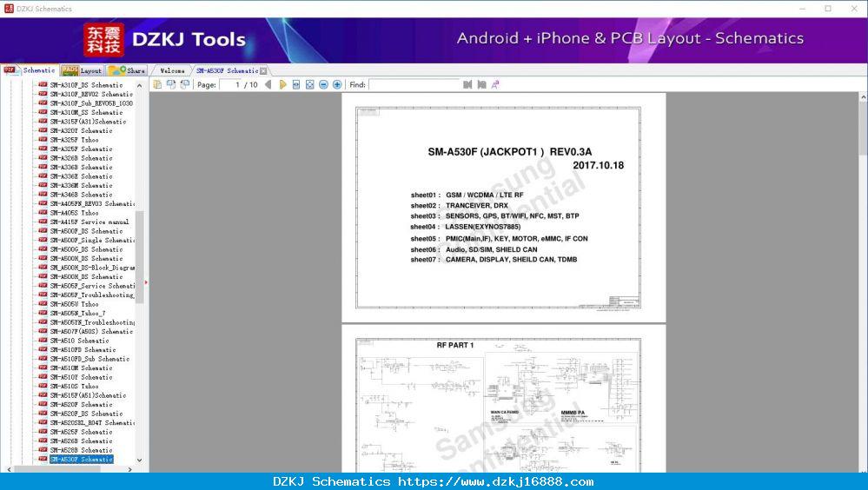Click the zoom in plus icon
Image resolution: width=868 pixels, height=490 pixels.
click(x=337, y=85)
